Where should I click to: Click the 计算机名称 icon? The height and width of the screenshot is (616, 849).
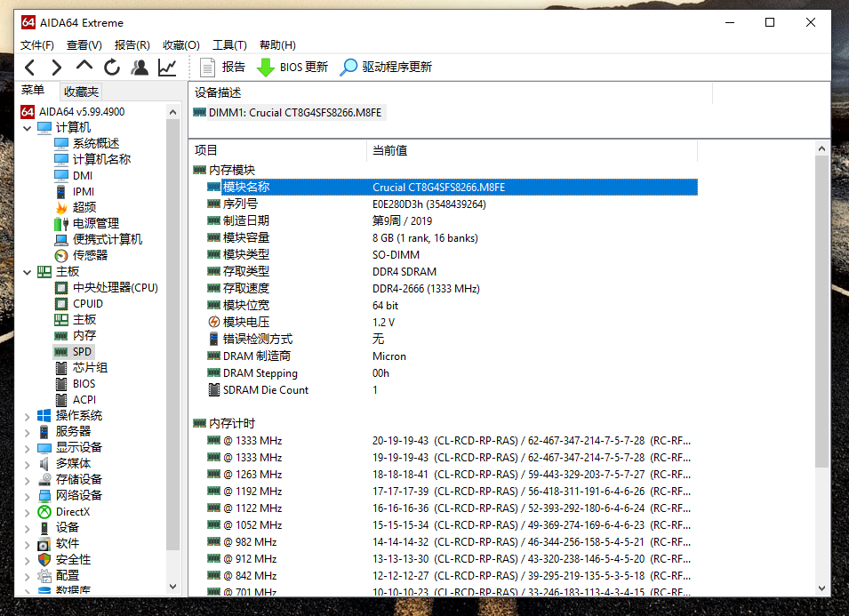(x=61, y=160)
